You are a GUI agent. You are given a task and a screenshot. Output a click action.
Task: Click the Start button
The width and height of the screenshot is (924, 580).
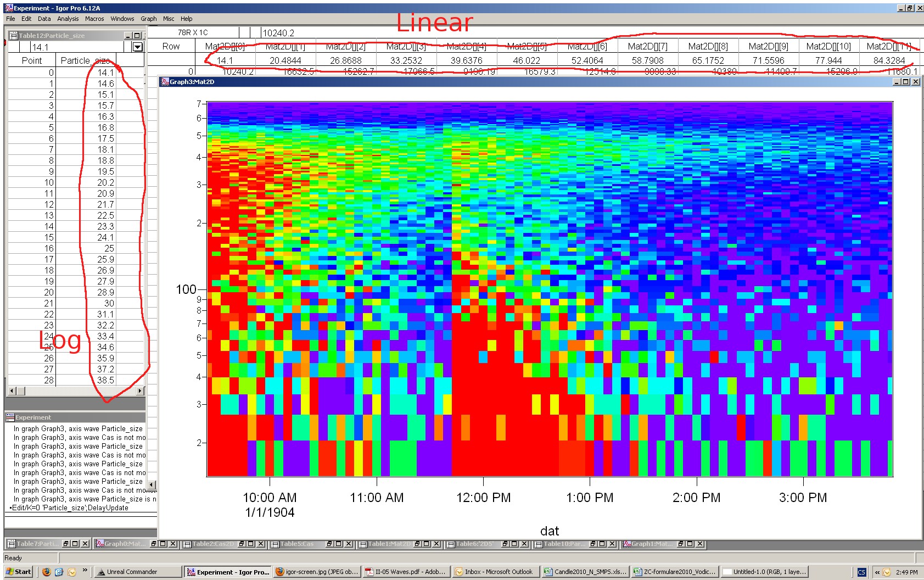[19, 571]
